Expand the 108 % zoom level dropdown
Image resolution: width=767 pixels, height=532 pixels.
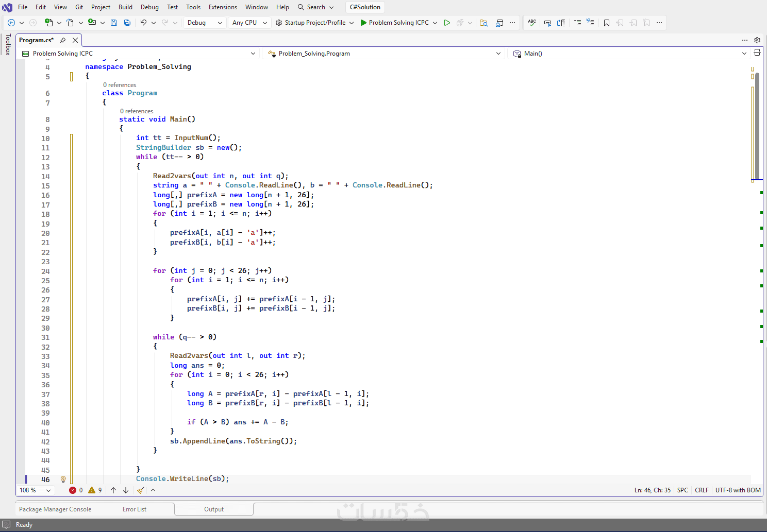click(x=36, y=490)
